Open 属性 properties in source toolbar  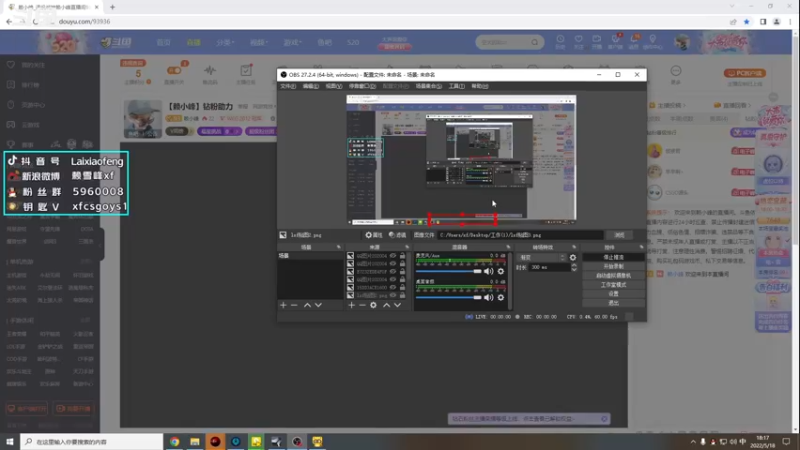373,235
